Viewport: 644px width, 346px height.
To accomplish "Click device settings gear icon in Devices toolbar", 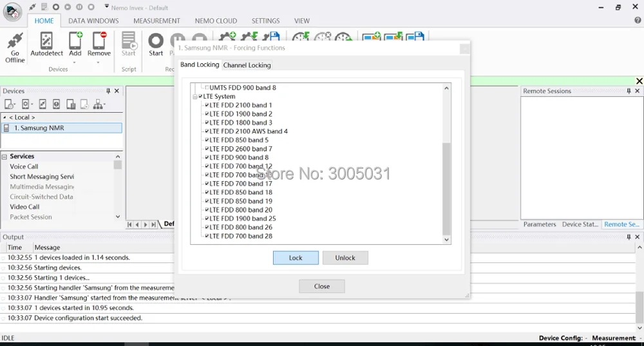I will click(x=26, y=104).
